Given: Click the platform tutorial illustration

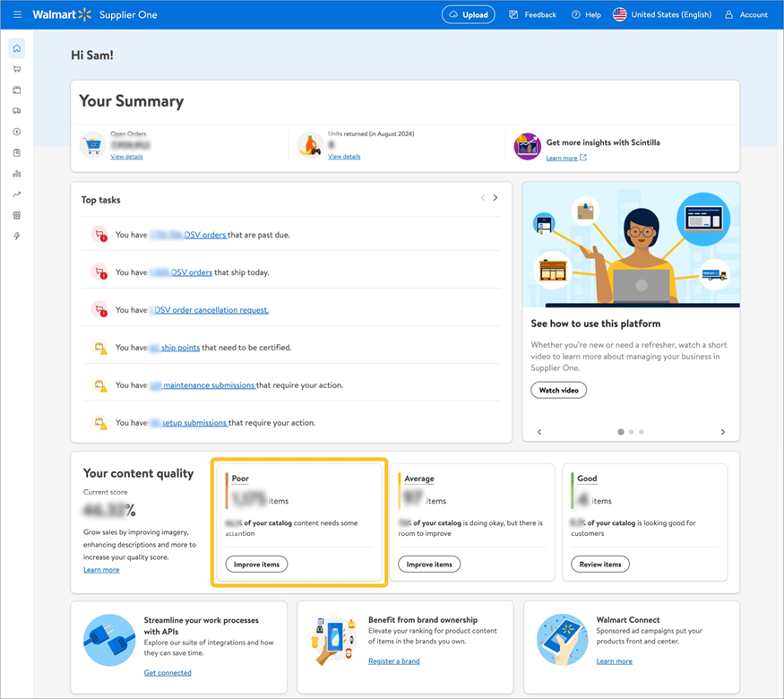Looking at the screenshot, I should pyautogui.click(x=631, y=245).
